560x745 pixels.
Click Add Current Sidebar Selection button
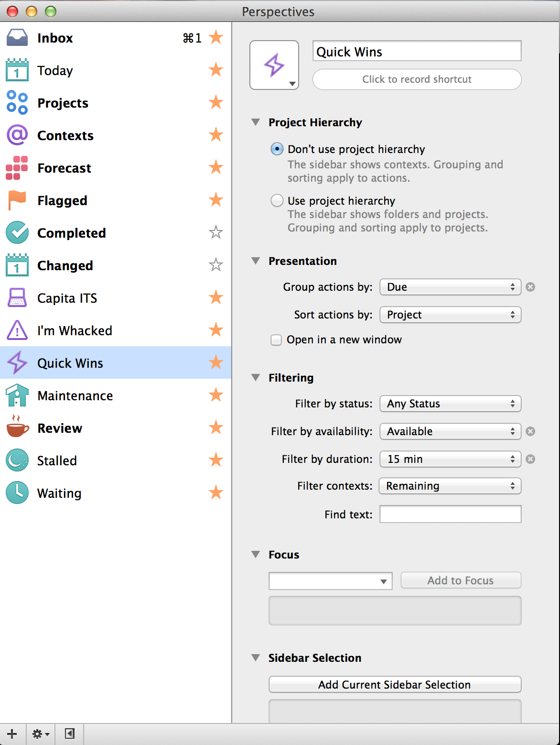[395, 685]
